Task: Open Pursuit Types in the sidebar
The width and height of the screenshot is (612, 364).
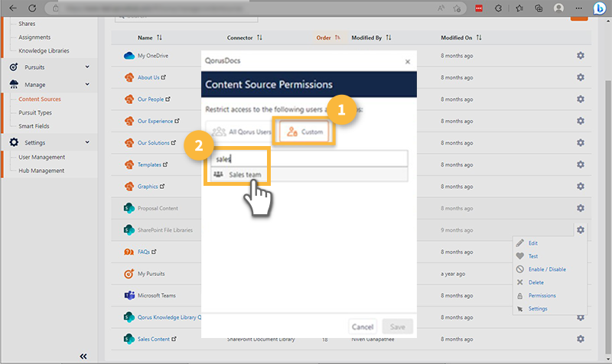Action: (x=35, y=112)
